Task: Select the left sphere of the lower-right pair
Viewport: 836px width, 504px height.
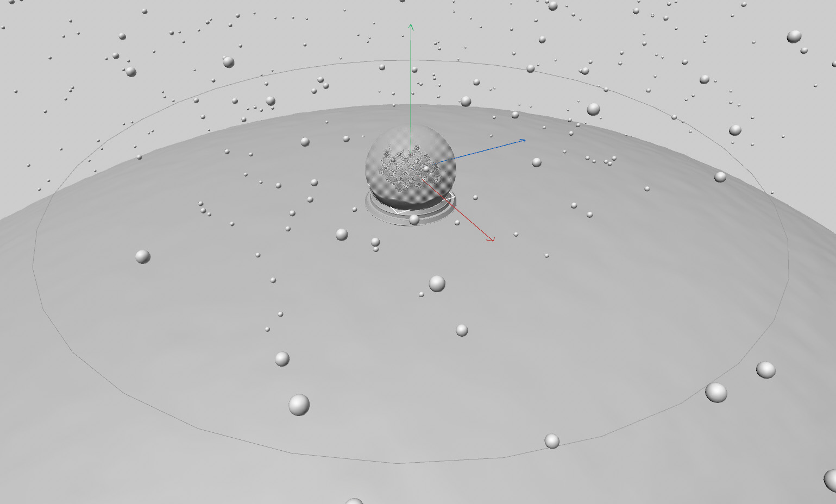Action: click(x=716, y=392)
